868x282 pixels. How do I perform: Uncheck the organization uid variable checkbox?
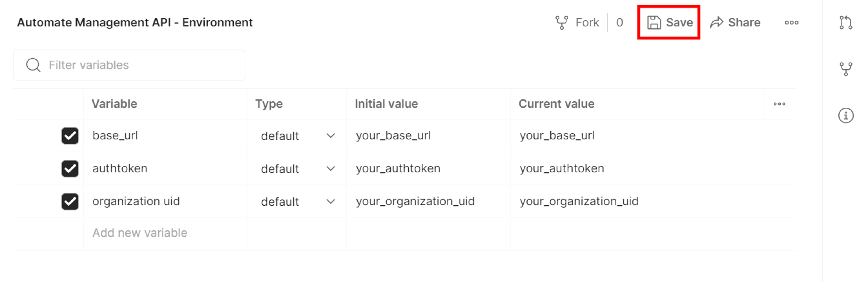(70, 202)
